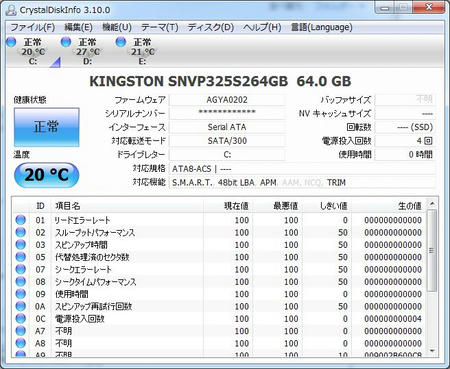Click the しきい値 column header
Viewport: 450px width, 369px height.
coord(327,206)
